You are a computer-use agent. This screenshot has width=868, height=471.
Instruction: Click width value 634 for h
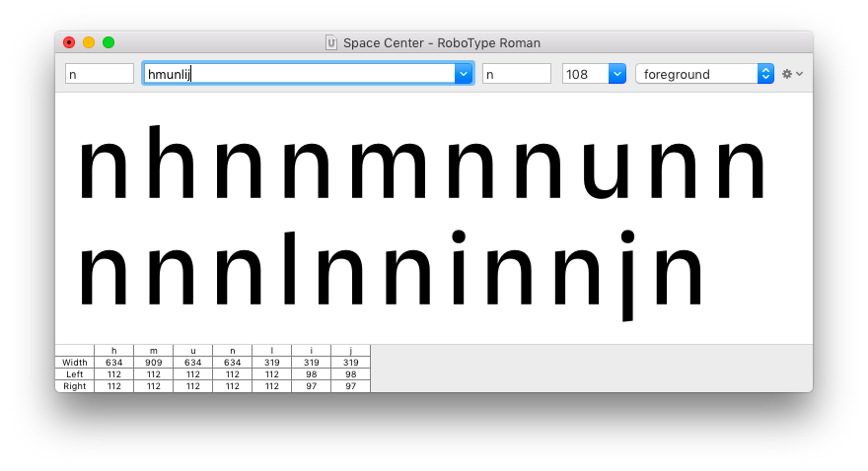(x=114, y=363)
